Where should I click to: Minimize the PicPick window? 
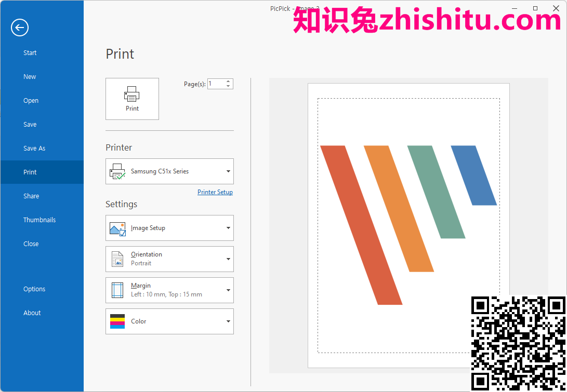[515, 8]
